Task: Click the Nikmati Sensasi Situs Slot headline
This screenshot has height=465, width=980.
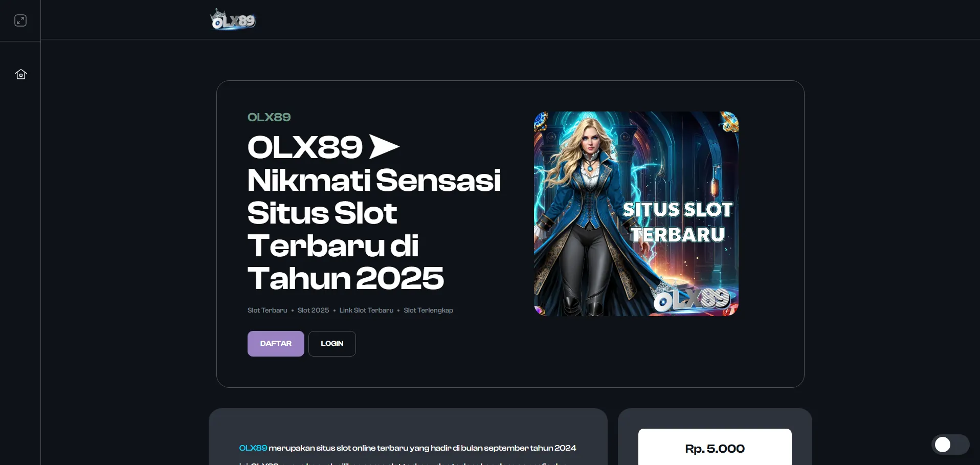Action: pos(373,196)
